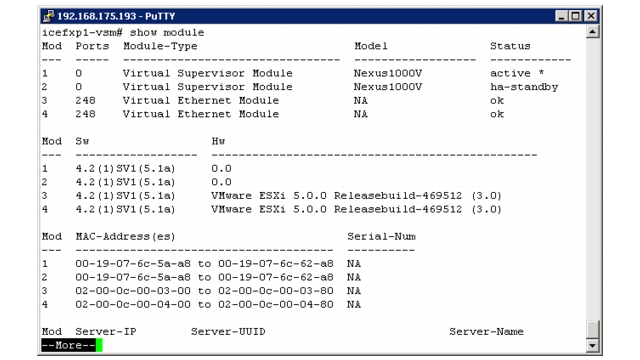This screenshot has width=640, height=360.
Task: Click MAC address 02-00-0c-00-03-00
Action: pos(133,291)
